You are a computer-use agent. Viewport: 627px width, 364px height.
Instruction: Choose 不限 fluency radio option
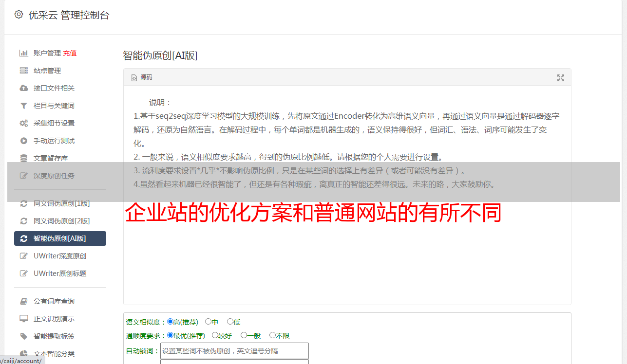(272, 335)
